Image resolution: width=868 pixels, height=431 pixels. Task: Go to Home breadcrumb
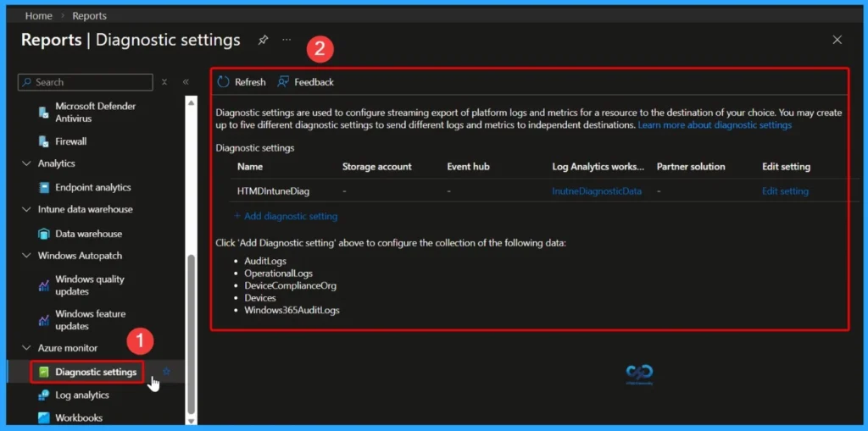pos(38,16)
